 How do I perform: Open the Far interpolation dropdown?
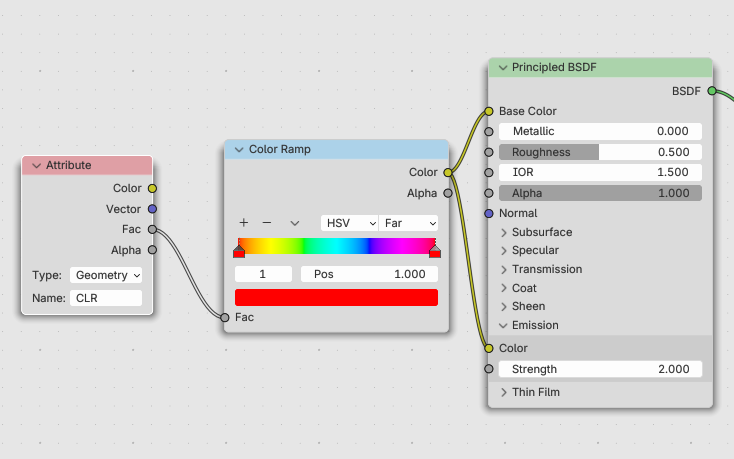click(x=409, y=223)
